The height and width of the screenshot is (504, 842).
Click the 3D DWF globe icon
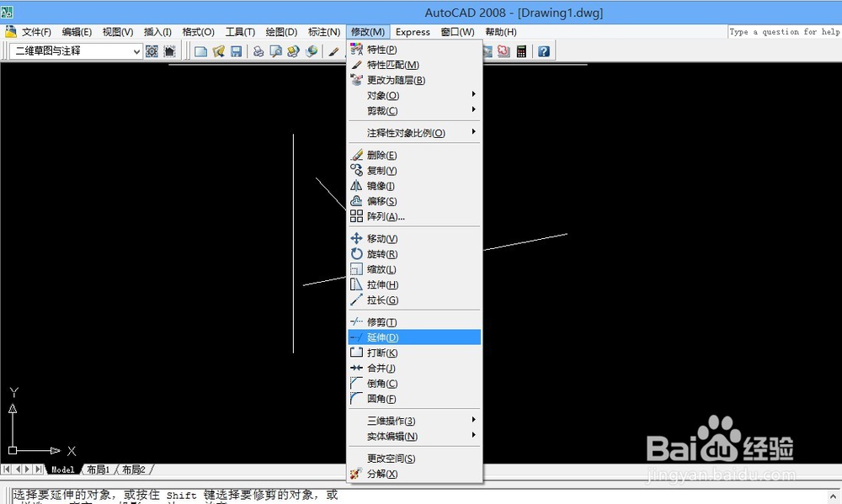coord(311,51)
